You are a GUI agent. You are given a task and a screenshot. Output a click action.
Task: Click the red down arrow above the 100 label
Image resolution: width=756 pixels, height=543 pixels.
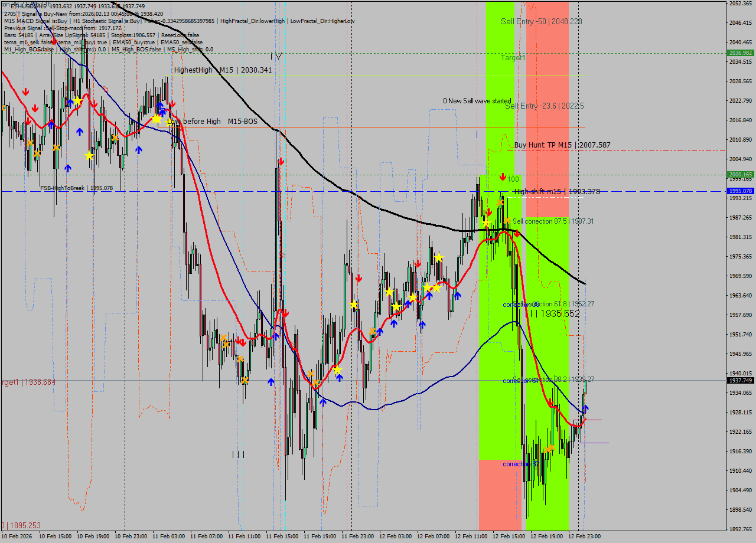click(x=503, y=176)
